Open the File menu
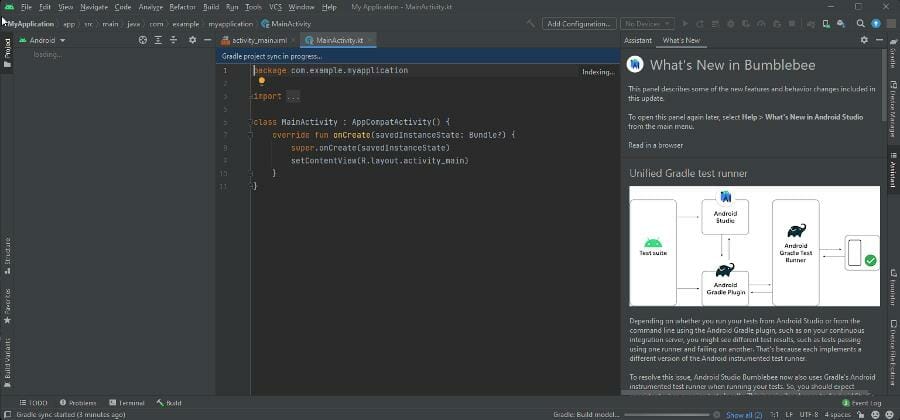This screenshot has height=420, width=900. [26, 7]
